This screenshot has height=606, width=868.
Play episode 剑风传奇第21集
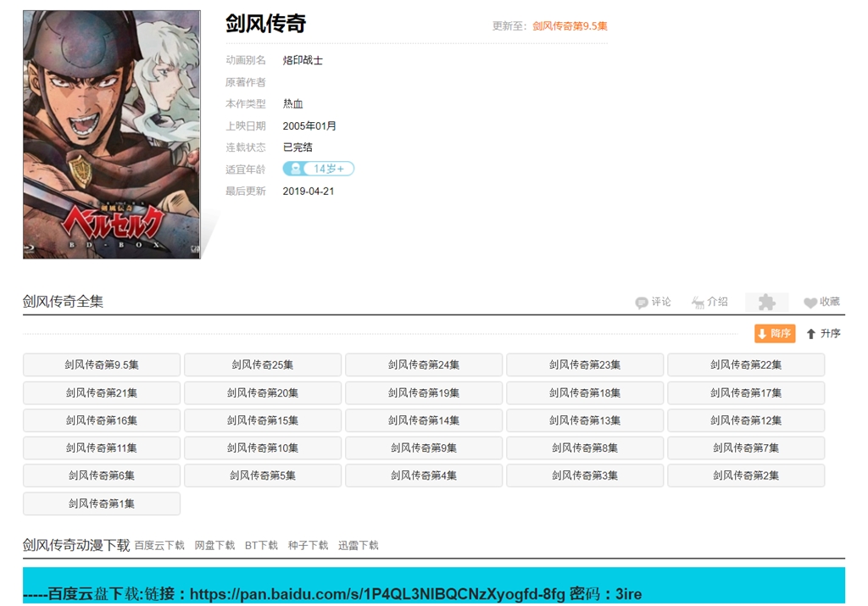[102, 393]
